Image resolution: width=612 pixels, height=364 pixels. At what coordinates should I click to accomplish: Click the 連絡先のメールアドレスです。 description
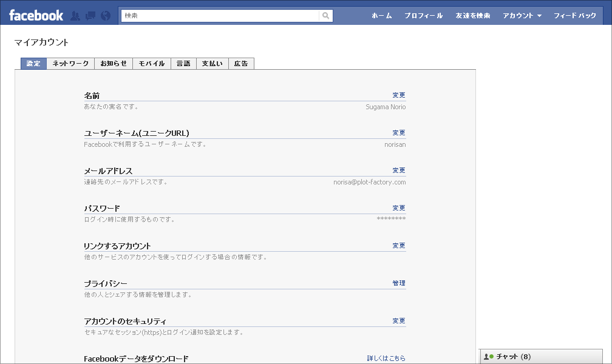(126, 182)
